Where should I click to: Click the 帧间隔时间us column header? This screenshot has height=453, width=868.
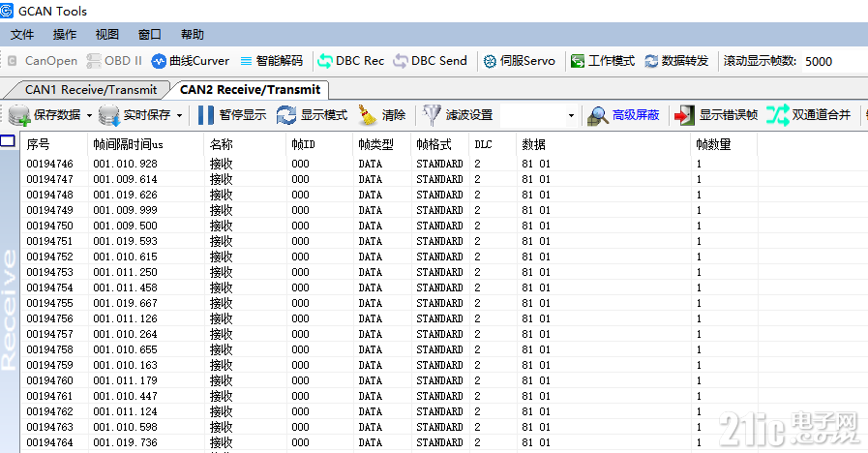coord(145,144)
